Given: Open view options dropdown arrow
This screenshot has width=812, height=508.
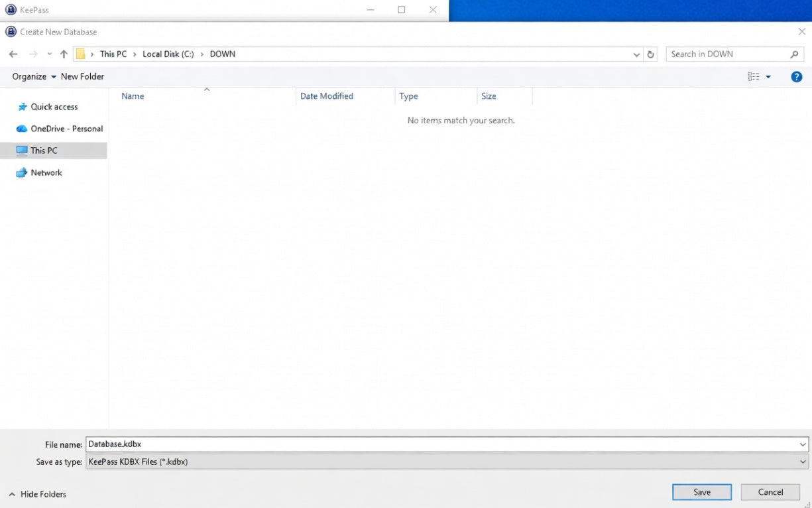Looking at the screenshot, I should pyautogui.click(x=768, y=77).
